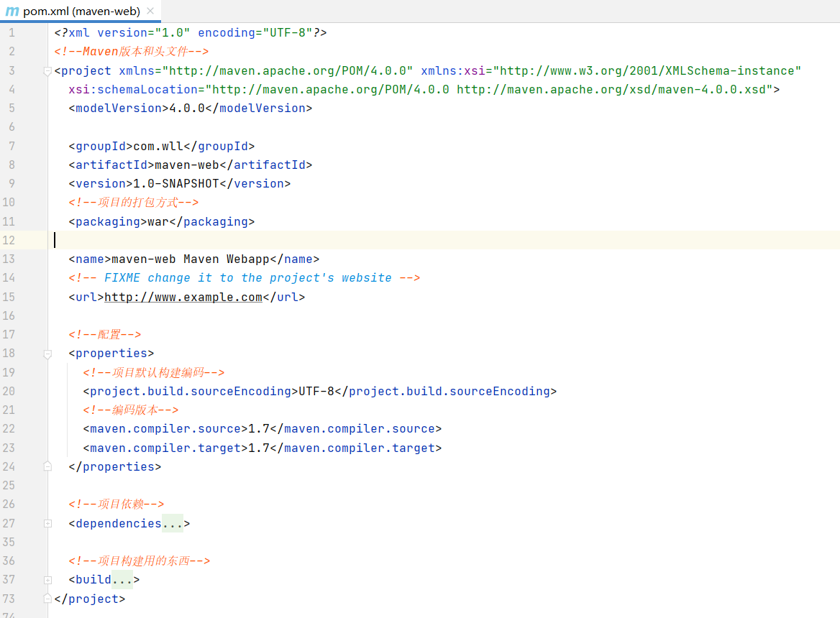
Task: Click the 项目依赖 comment
Action: pos(116,504)
